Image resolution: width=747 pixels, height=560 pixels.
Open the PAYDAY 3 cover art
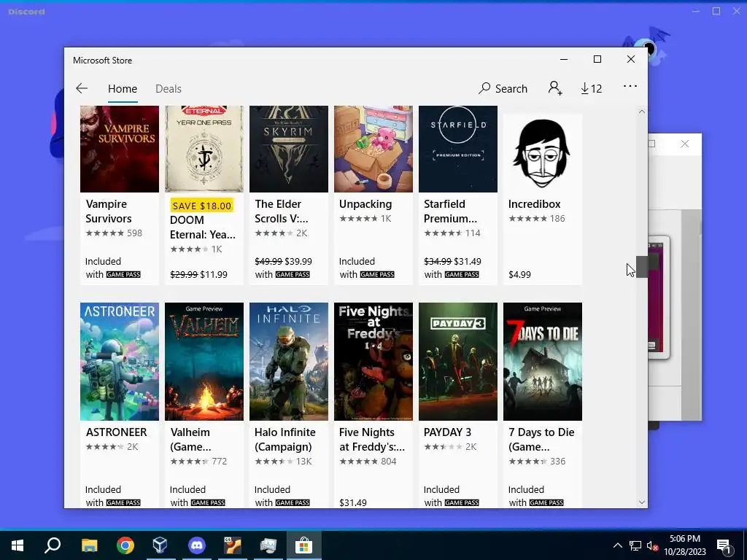pos(458,362)
